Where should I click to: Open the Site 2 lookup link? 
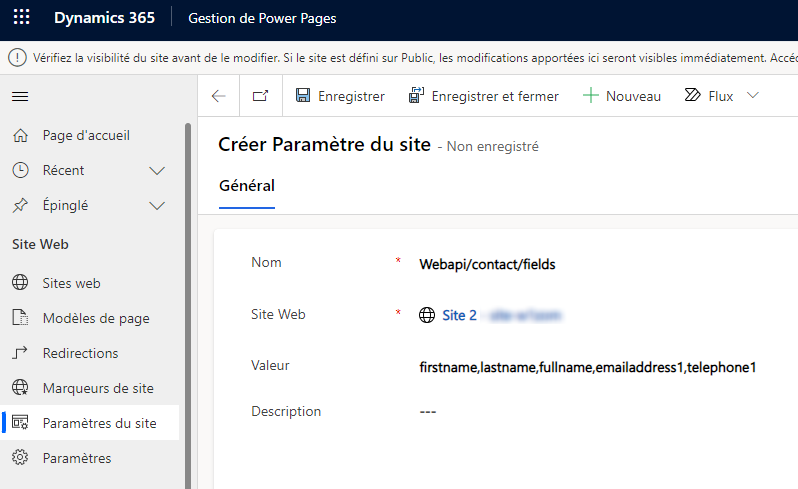point(459,315)
